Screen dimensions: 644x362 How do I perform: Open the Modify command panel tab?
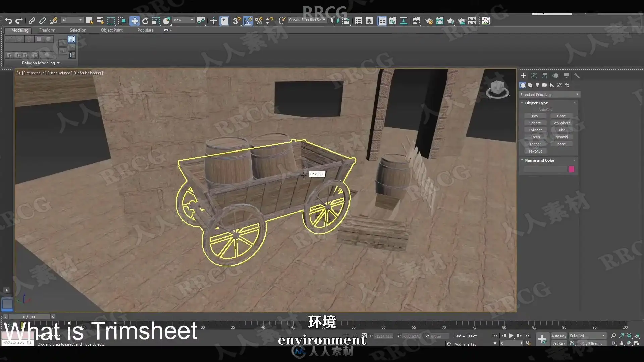pyautogui.click(x=534, y=76)
